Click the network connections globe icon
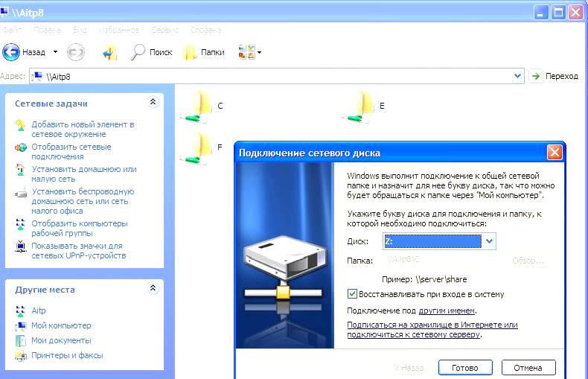588x379 pixels. click(21, 147)
